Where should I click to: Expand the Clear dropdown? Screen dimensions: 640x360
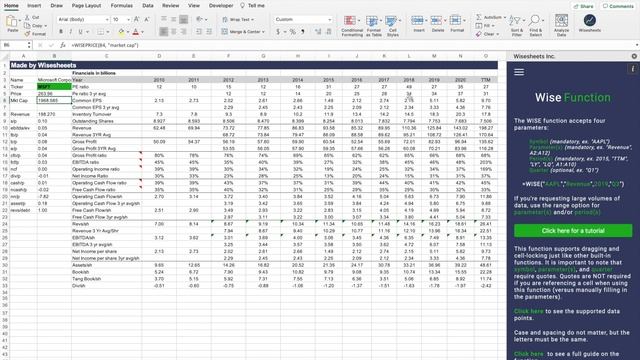pyautogui.click(x=498, y=34)
